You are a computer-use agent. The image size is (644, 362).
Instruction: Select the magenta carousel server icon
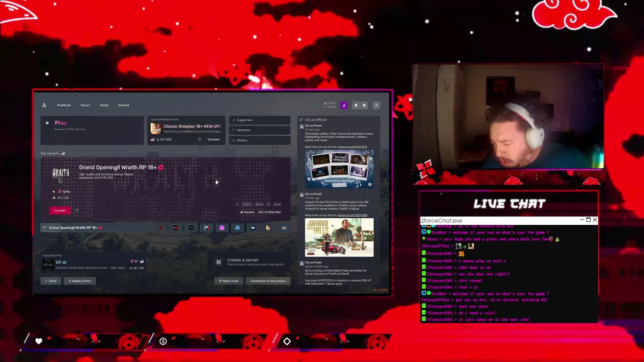click(222, 228)
